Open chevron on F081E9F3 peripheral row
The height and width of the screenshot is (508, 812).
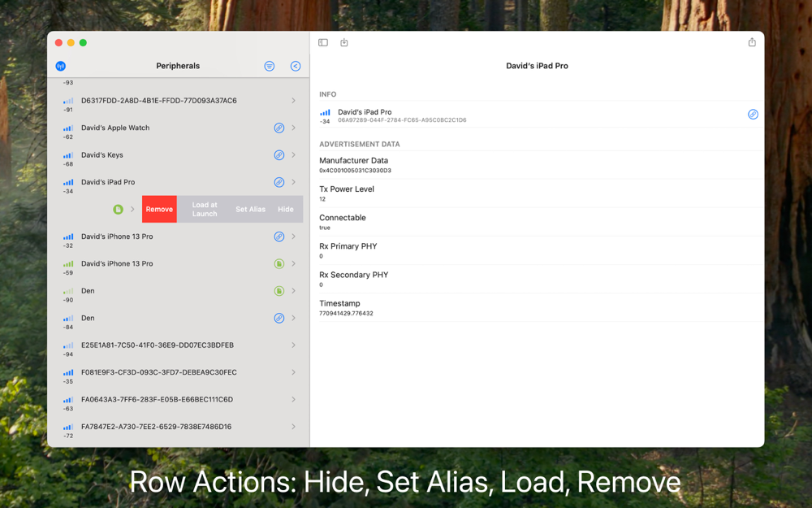294,372
